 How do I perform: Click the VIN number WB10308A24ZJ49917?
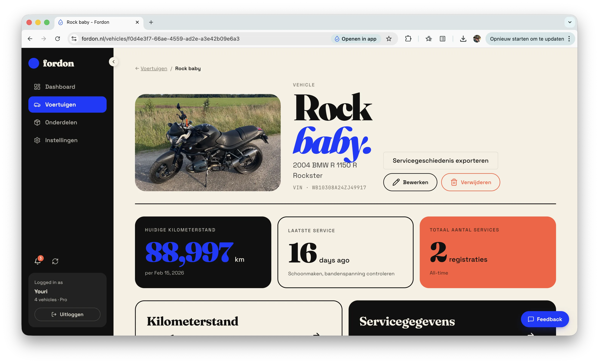(x=339, y=188)
